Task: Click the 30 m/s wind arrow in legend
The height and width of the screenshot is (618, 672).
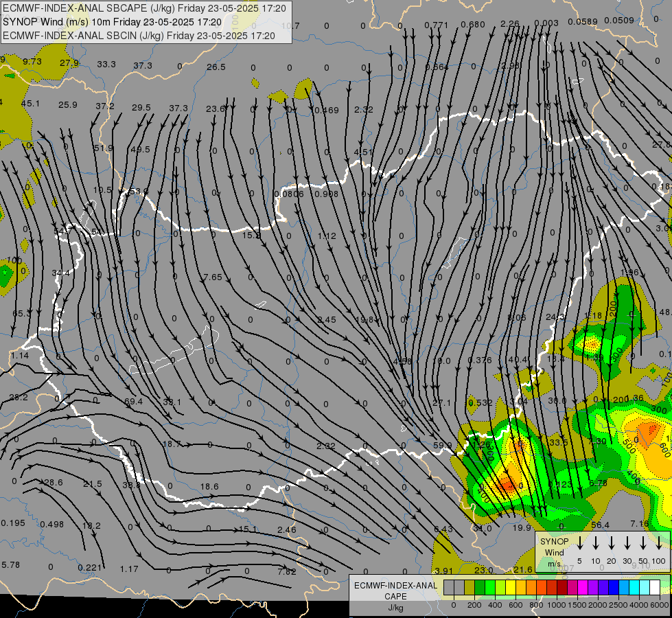Action: coord(627,542)
